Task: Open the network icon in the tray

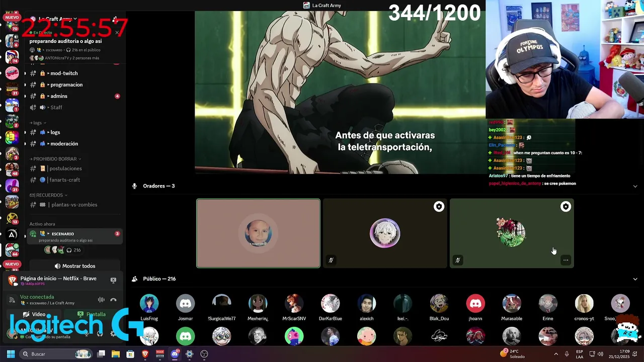Action: coord(592,354)
